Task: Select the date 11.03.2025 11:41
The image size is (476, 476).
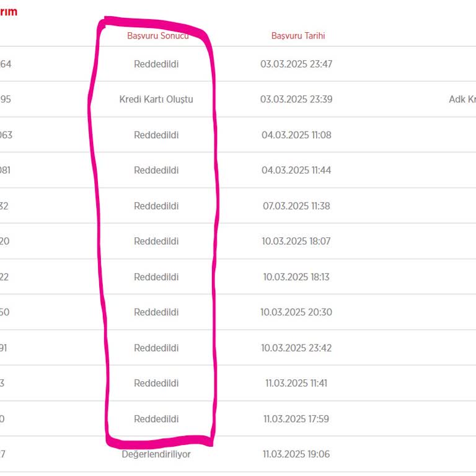Action: (296, 383)
